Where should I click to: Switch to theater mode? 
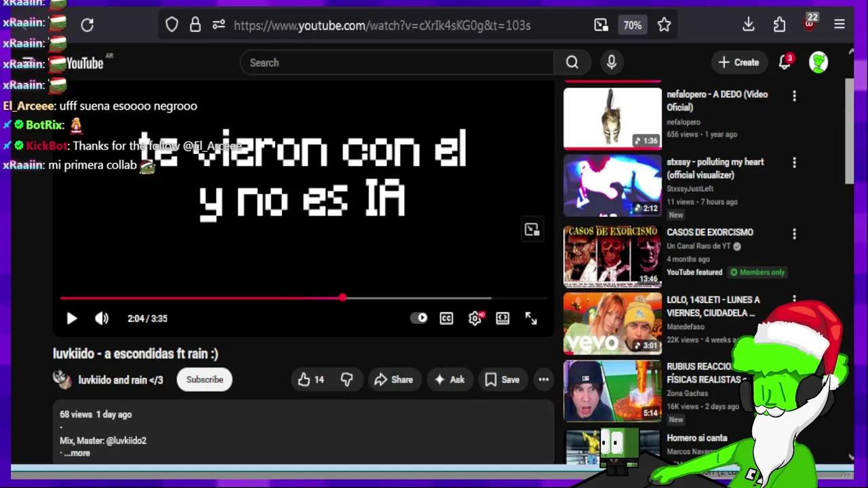502,318
